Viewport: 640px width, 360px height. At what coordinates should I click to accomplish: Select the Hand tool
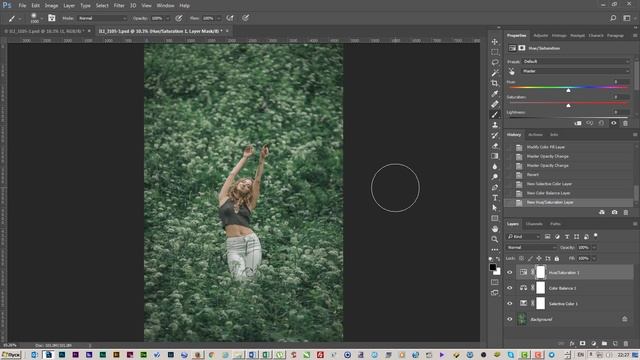pos(495,229)
